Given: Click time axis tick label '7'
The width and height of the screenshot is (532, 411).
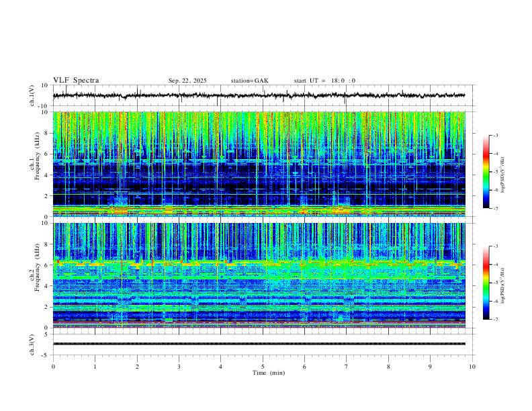Looking at the screenshot, I should (x=347, y=367).
